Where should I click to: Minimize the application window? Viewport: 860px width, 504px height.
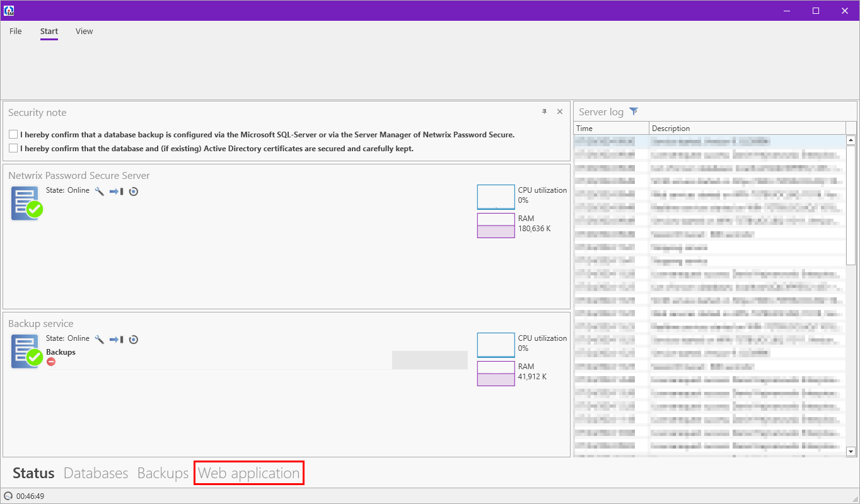(x=787, y=11)
